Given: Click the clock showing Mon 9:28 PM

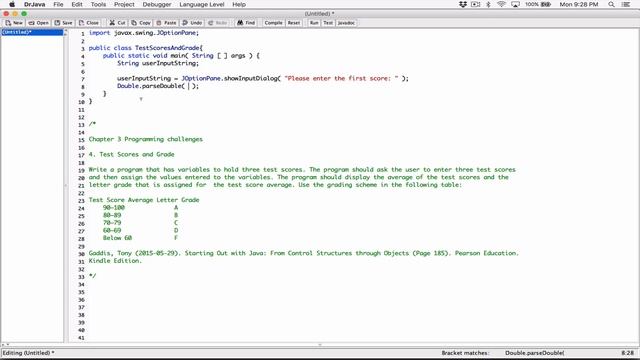Looking at the screenshot, I should pos(578,4).
